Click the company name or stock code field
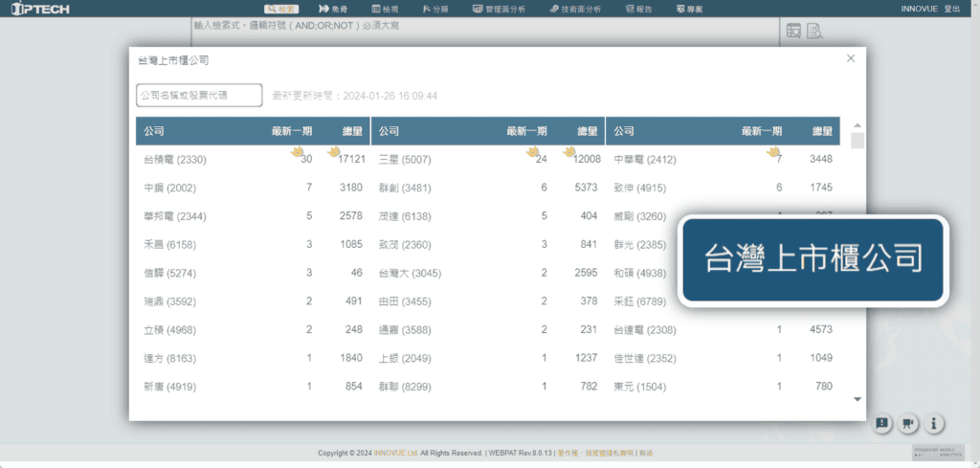Viewport: 980px width, 468px height. [x=199, y=96]
